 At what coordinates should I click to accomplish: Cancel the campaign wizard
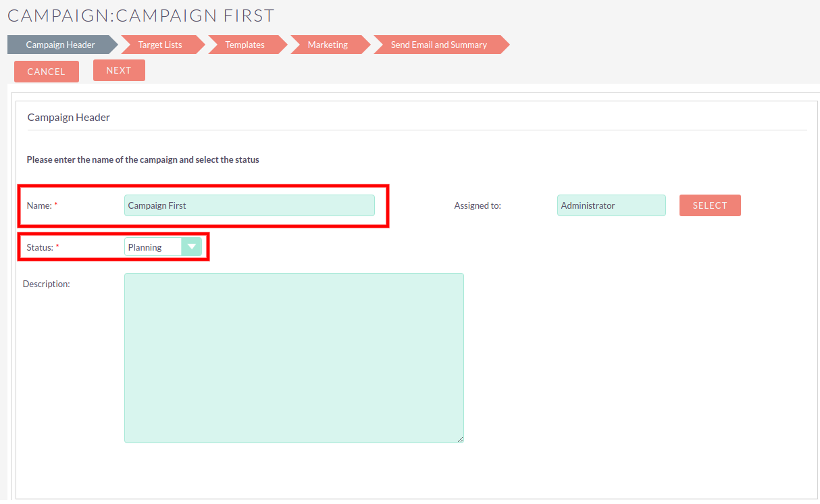click(47, 72)
